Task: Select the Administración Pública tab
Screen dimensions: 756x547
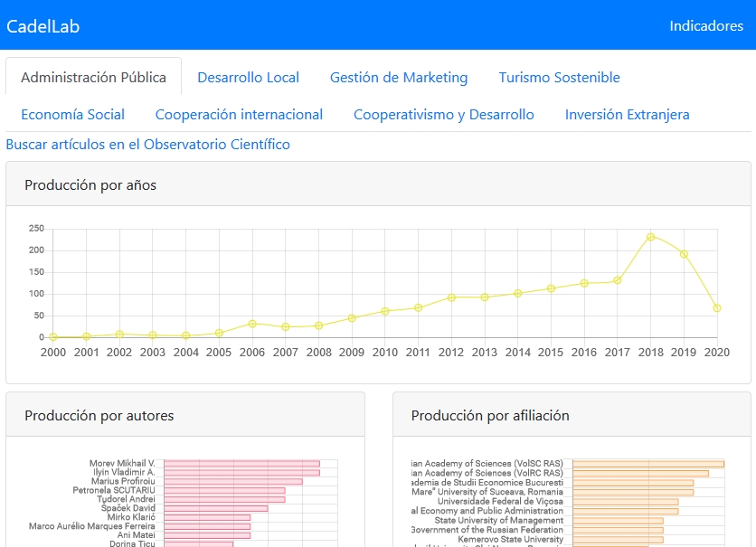Action: pos(93,78)
